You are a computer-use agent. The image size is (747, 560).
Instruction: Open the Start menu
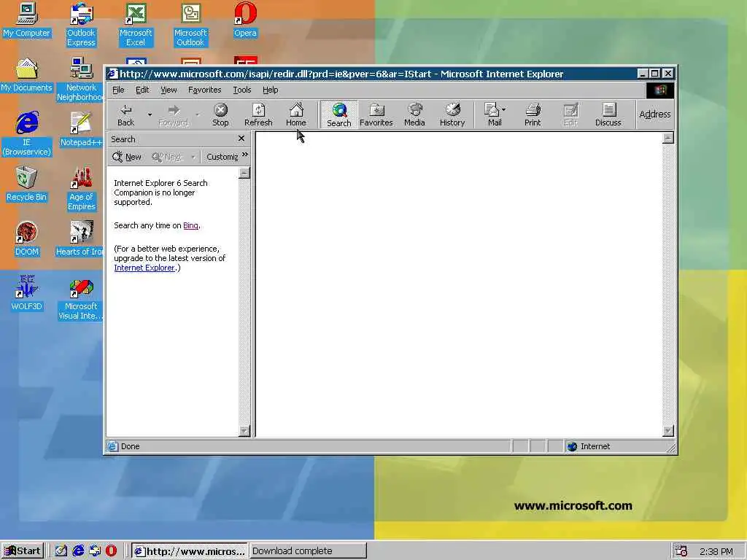(x=23, y=551)
